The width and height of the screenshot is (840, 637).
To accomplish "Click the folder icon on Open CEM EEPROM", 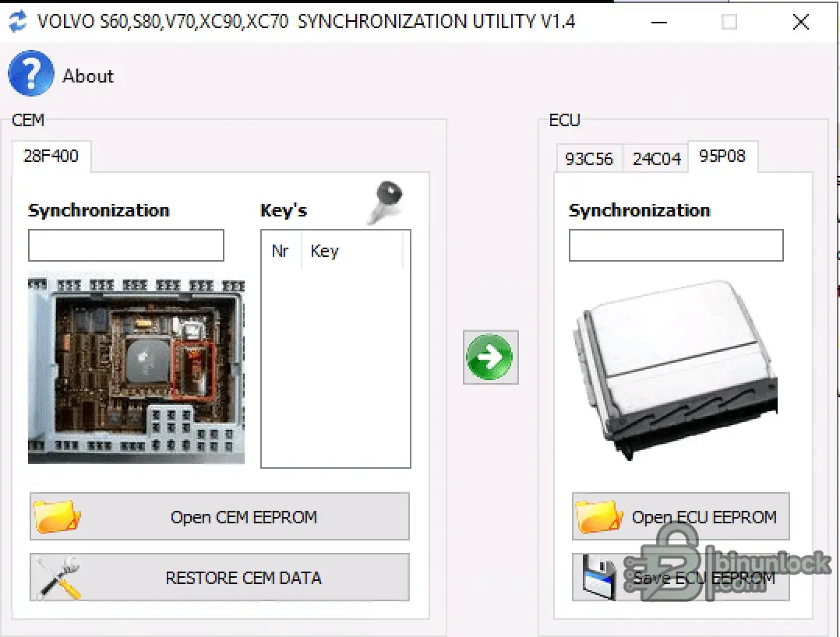I will 57,516.
